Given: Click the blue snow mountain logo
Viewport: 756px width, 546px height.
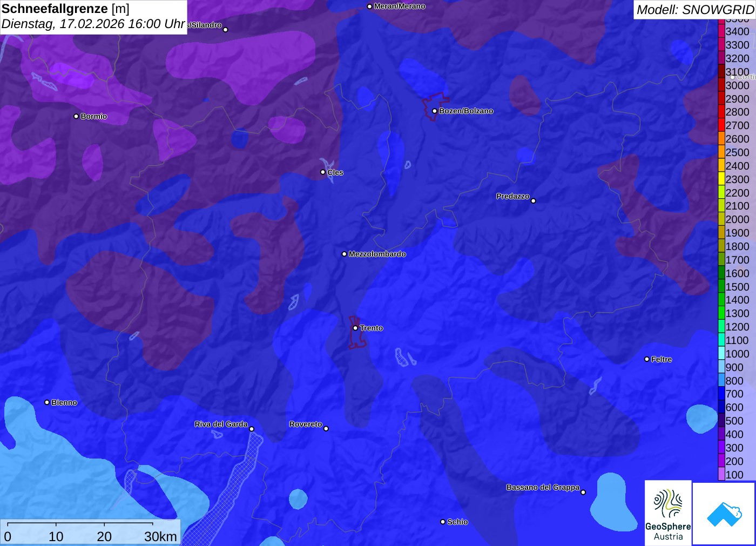Looking at the screenshot, I should coord(724,514).
